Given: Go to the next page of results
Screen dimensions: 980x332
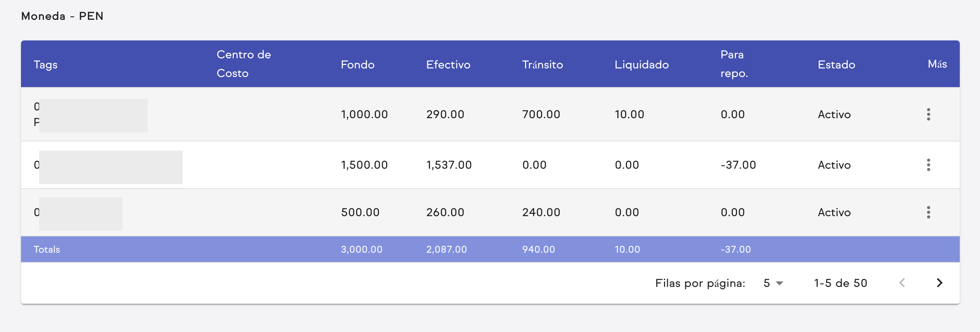Looking at the screenshot, I should click(940, 283).
